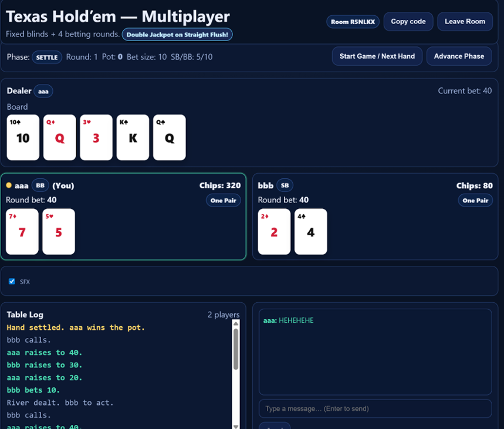Click the chat message input field
The height and width of the screenshot is (429, 504).
pos(375,408)
